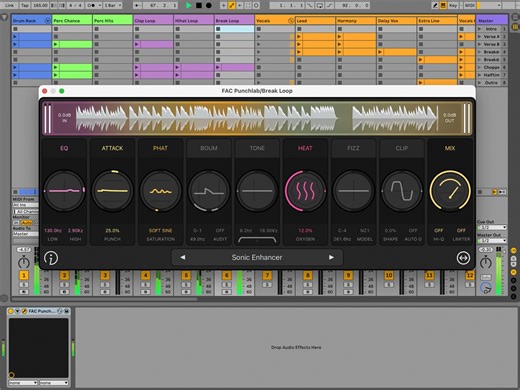Toggle the orange automation arm icon
The image size is (520, 390).
point(231,6)
